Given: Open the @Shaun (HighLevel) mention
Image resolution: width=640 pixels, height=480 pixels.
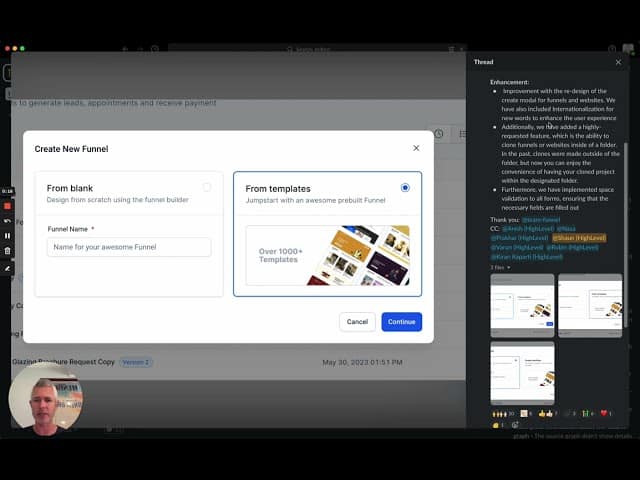Looking at the screenshot, I should (x=578, y=238).
